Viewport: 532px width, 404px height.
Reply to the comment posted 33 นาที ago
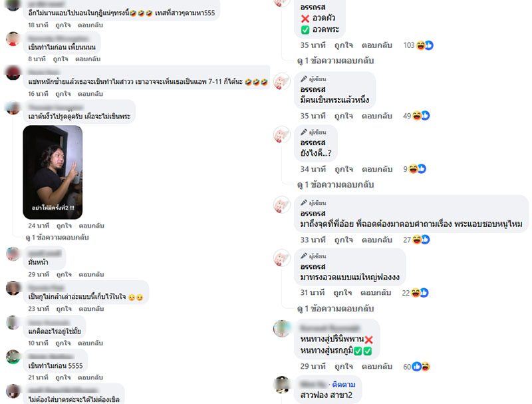(376, 240)
